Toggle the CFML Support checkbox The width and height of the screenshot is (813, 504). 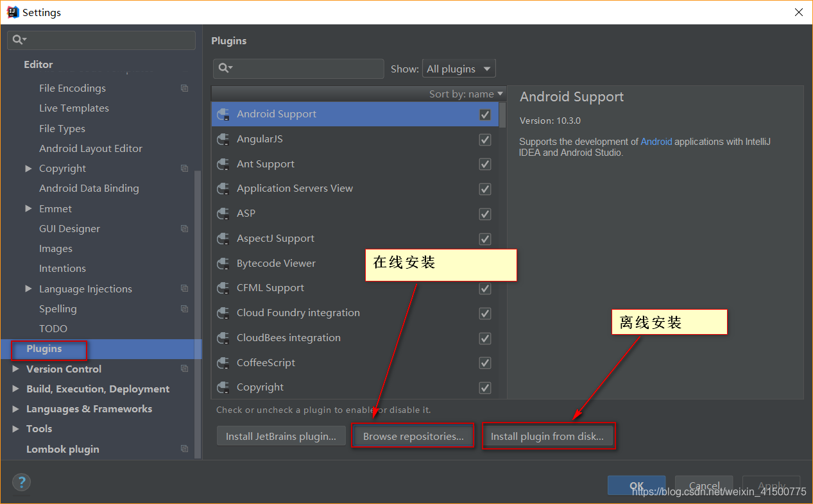pyautogui.click(x=485, y=289)
